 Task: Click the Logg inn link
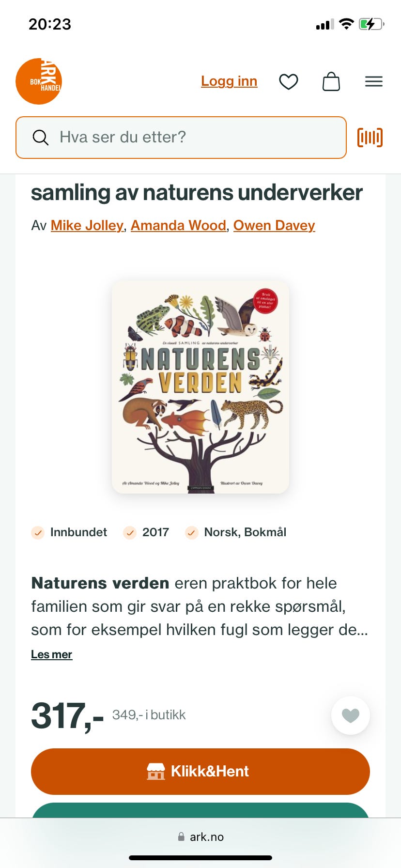click(229, 81)
